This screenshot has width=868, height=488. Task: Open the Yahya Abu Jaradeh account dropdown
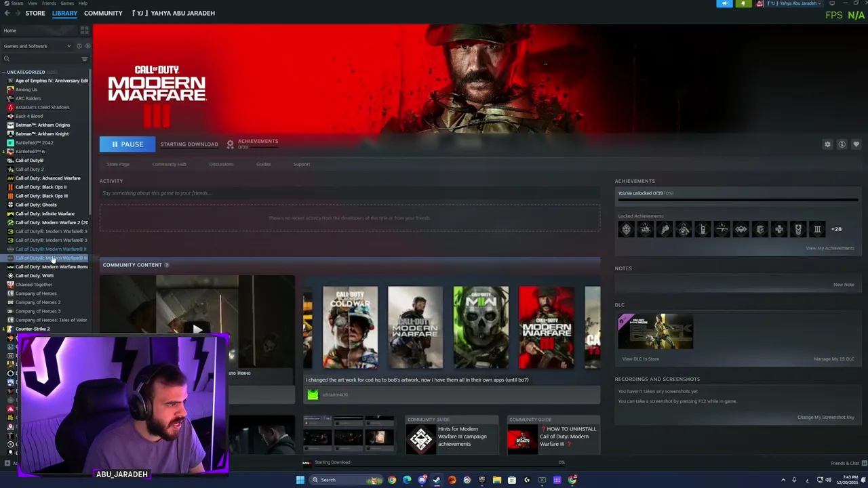(793, 3)
